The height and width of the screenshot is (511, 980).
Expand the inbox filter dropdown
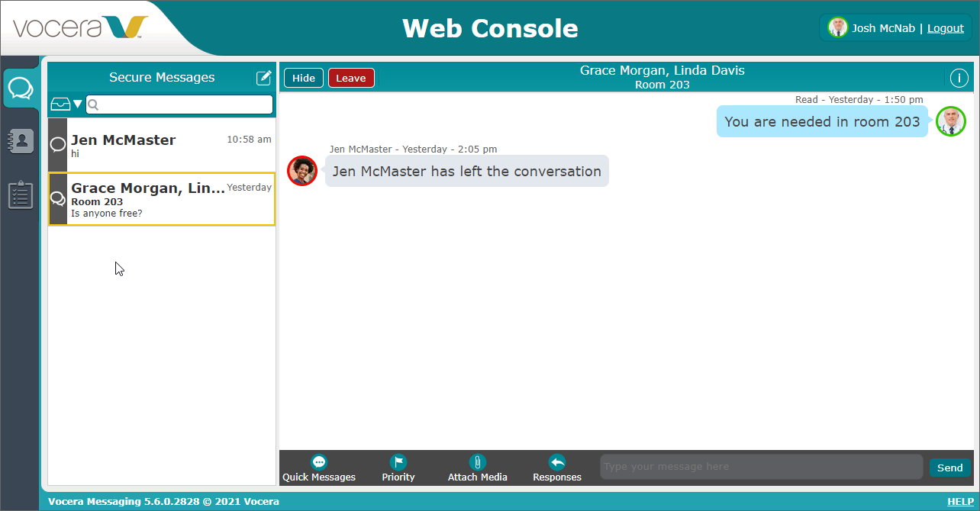[66, 104]
